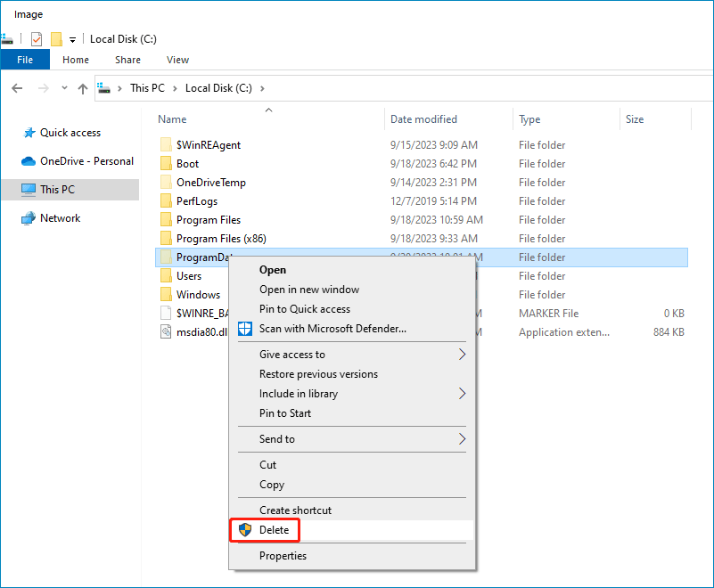Select the Boot folder name
This screenshot has width=714, height=588.
click(x=187, y=164)
